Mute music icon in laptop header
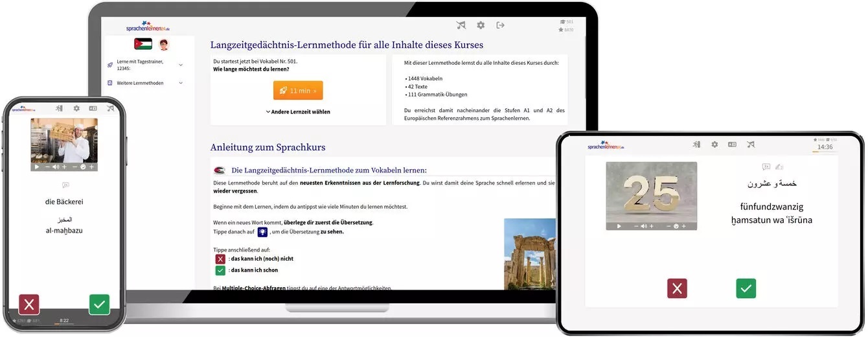This screenshot has height=337, width=868. [461, 25]
